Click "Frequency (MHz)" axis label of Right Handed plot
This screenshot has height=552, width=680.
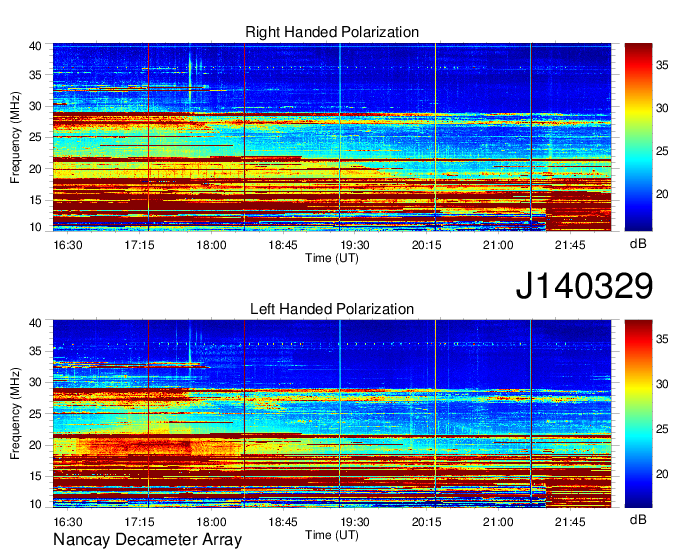pos(15,137)
